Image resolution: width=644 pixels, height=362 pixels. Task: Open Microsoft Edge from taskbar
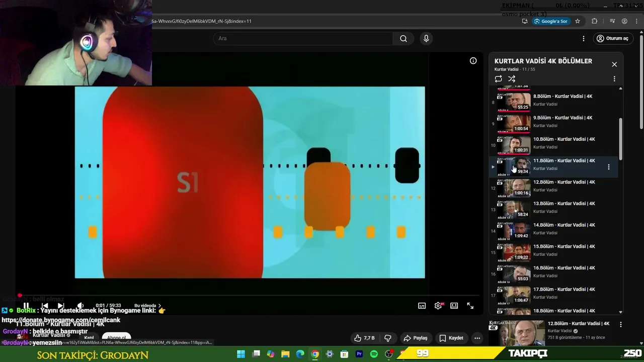[300, 354]
